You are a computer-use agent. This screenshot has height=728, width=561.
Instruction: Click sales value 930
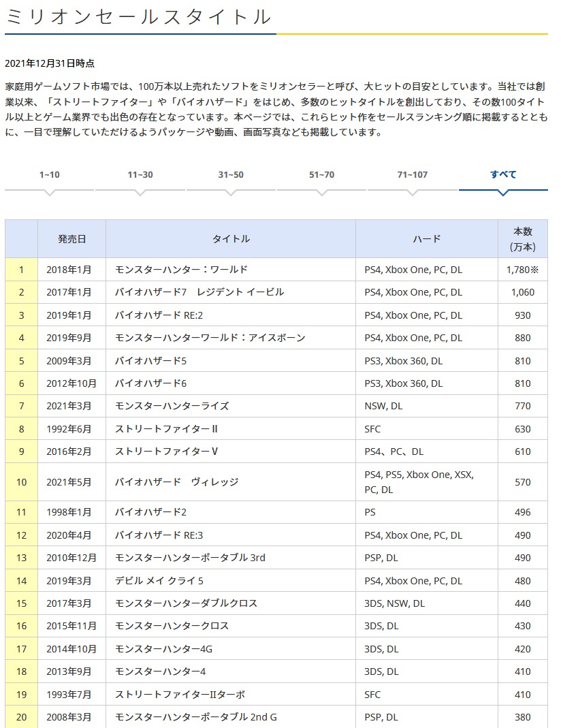[522, 315]
